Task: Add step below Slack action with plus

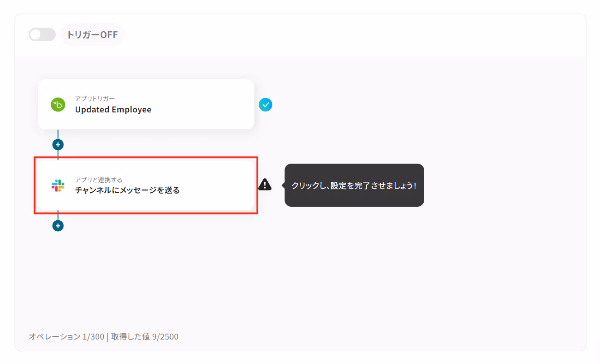Action: [x=58, y=225]
